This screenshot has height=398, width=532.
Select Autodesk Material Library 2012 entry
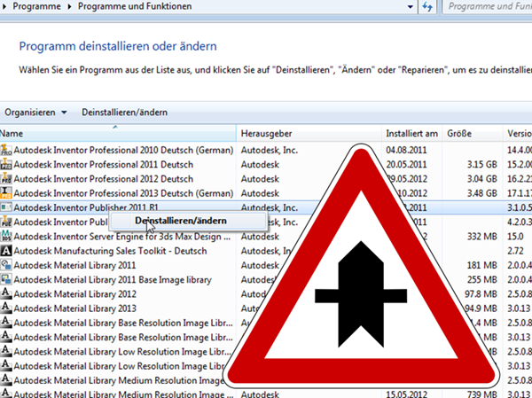click(75, 293)
